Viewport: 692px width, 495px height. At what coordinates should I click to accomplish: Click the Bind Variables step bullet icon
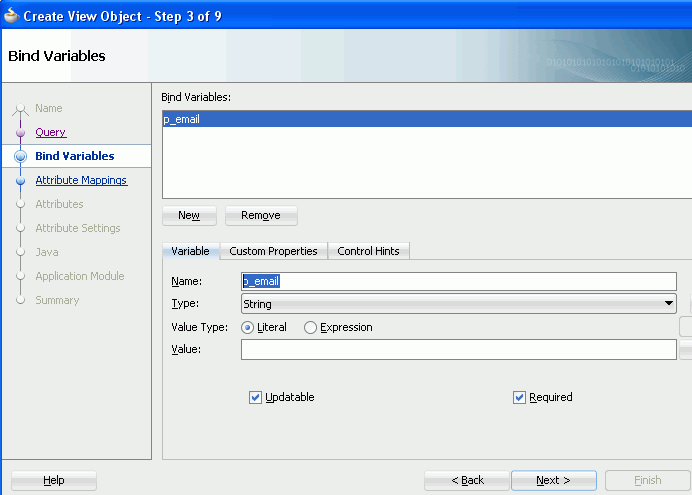20,156
